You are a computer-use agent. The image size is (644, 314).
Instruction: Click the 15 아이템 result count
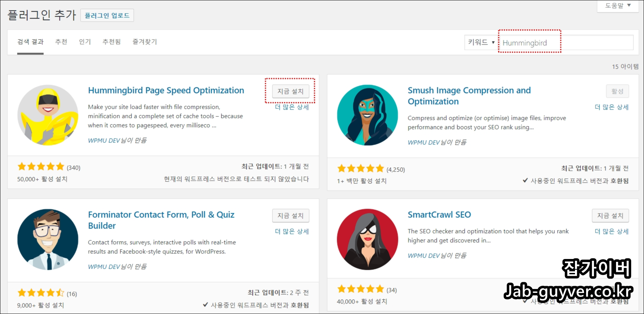[625, 67]
